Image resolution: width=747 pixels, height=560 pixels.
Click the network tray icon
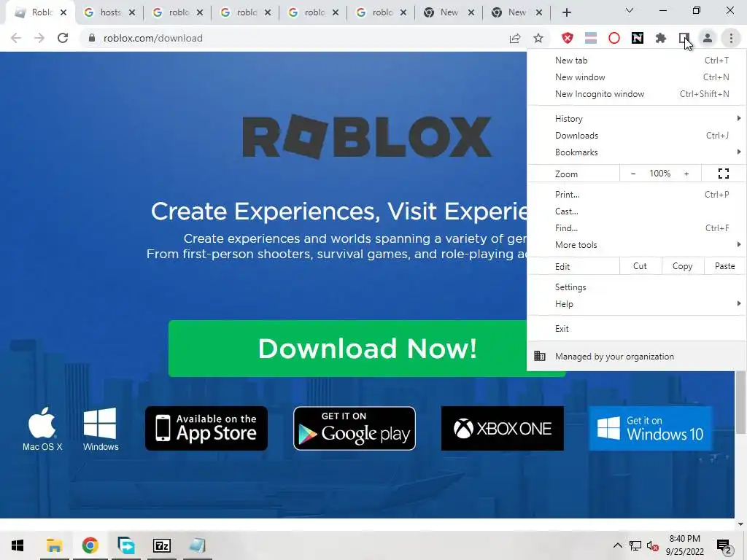635,545
